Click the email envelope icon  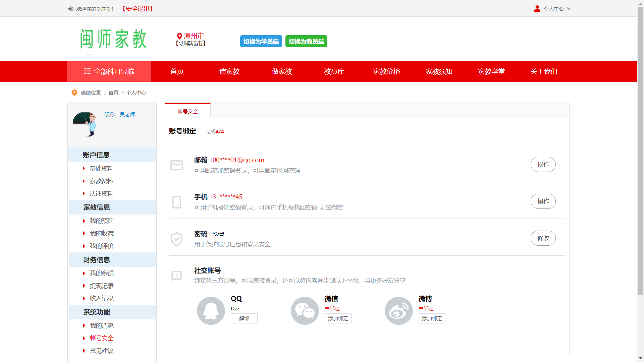[176, 165]
